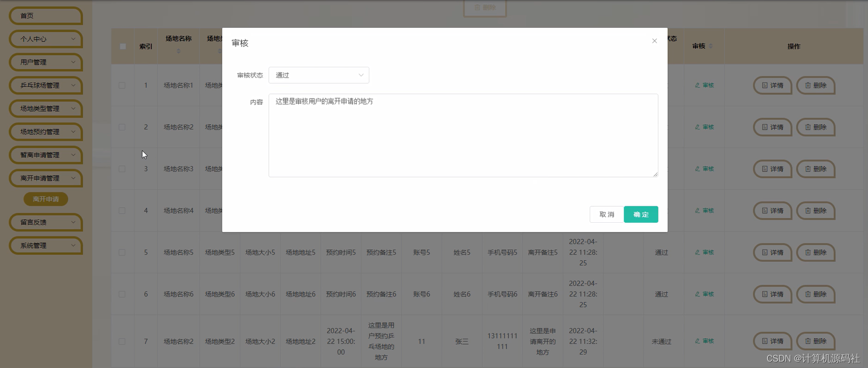This screenshot has height=368, width=868.
Task: Confirm review with 确定 button
Action: tap(641, 214)
